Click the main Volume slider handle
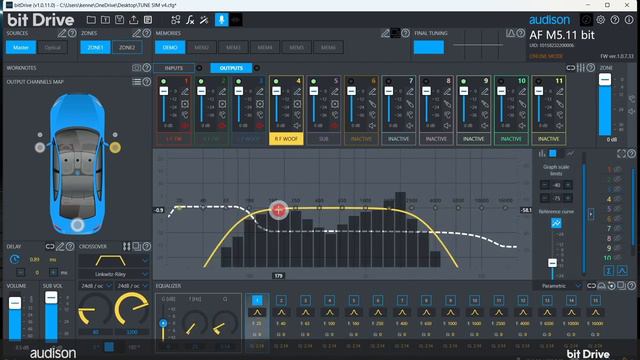The image size is (640, 360). coord(15,303)
